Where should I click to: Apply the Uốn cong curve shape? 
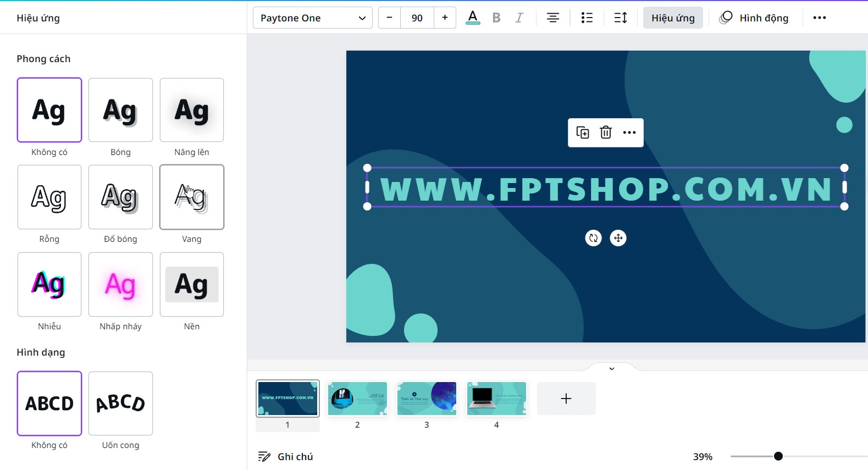tap(120, 403)
